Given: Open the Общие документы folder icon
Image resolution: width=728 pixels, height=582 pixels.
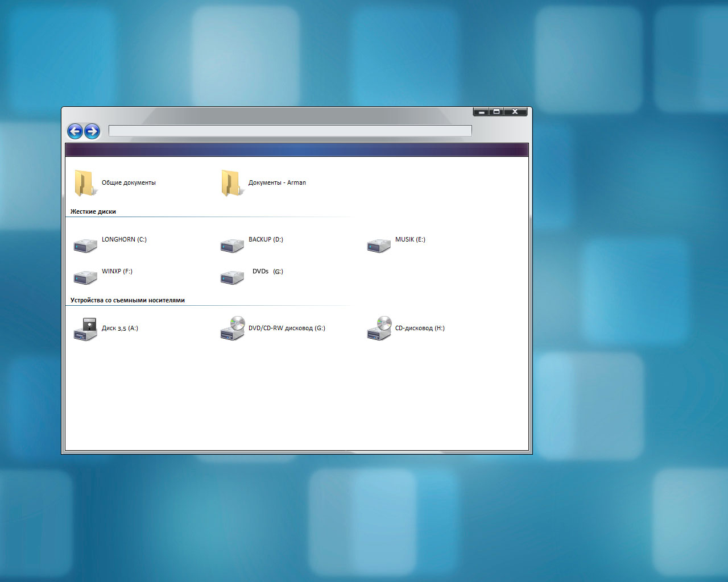Looking at the screenshot, I should [84, 183].
